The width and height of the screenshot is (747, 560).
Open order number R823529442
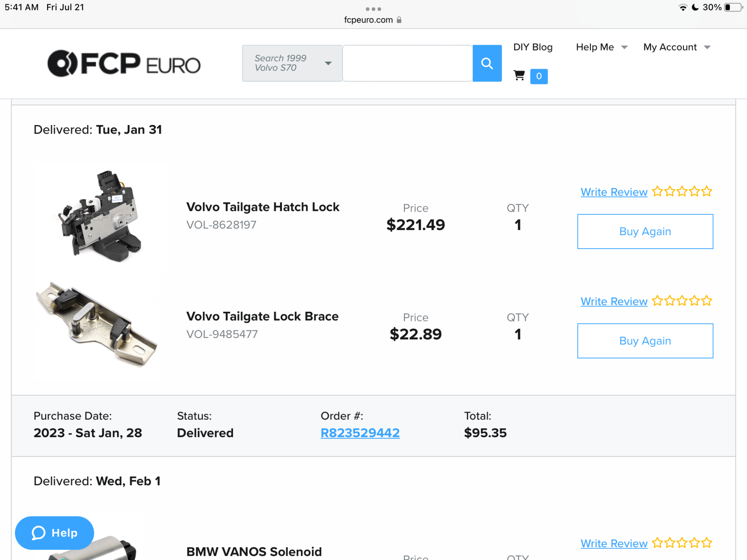(x=360, y=433)
